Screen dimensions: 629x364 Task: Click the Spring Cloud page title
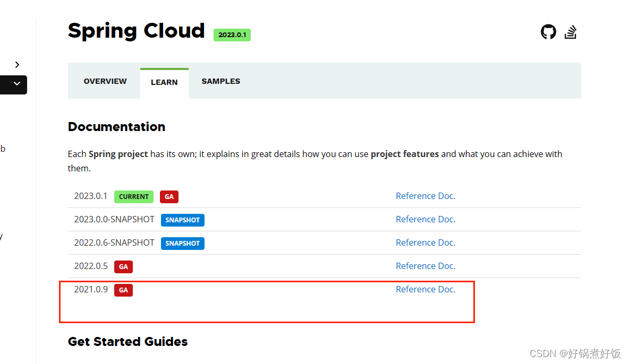pyautogui.click(x=136, y=31)
